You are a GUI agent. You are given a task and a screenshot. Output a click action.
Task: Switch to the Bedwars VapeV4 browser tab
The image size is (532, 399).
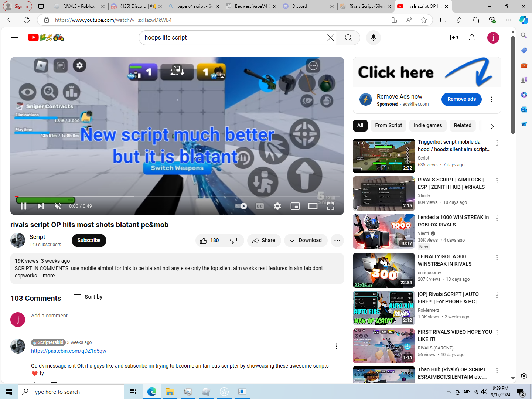[251, 6]
